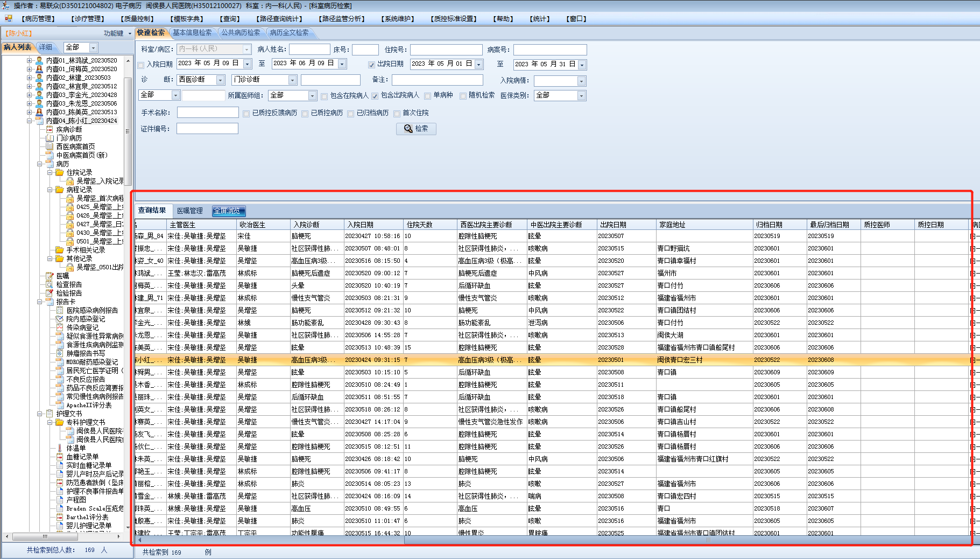Click the 门诊病历 open-book icon
The height and width of the screenshot is (559, 980).
pos(50,138)
